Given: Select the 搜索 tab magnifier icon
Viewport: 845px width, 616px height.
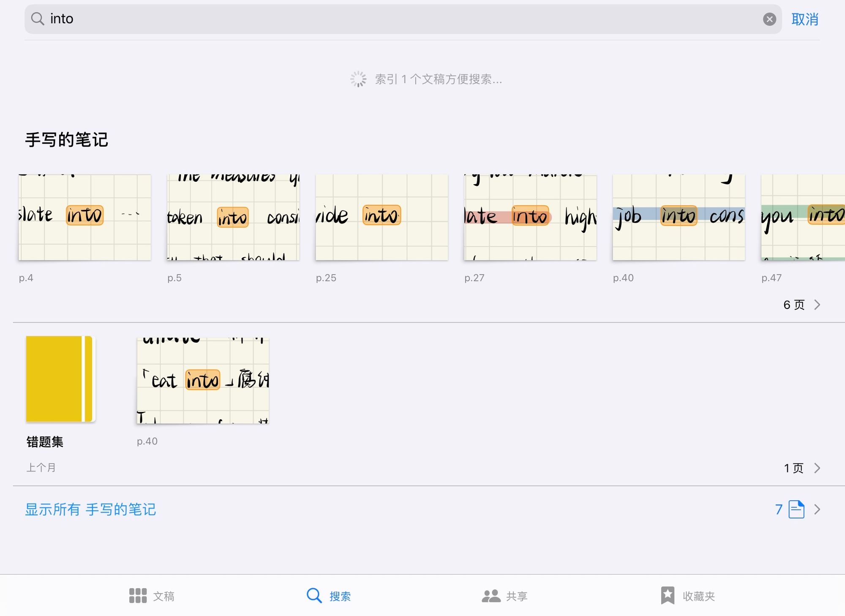Looking at the screenshot, I should (x=314, y=596).
